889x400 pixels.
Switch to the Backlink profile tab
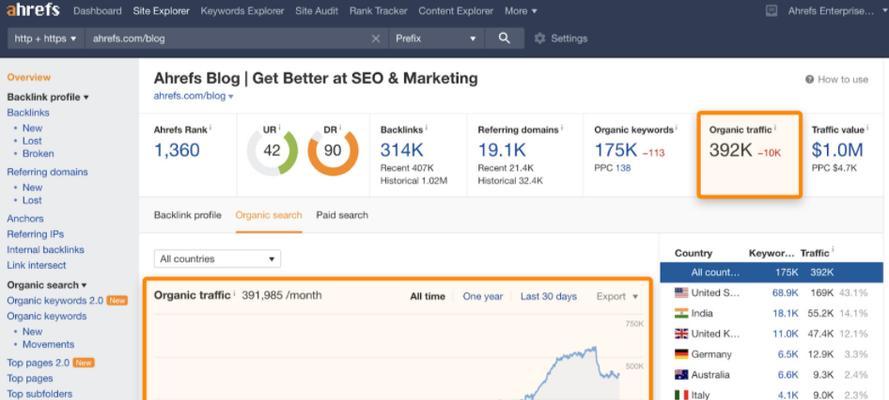(188, 215)
